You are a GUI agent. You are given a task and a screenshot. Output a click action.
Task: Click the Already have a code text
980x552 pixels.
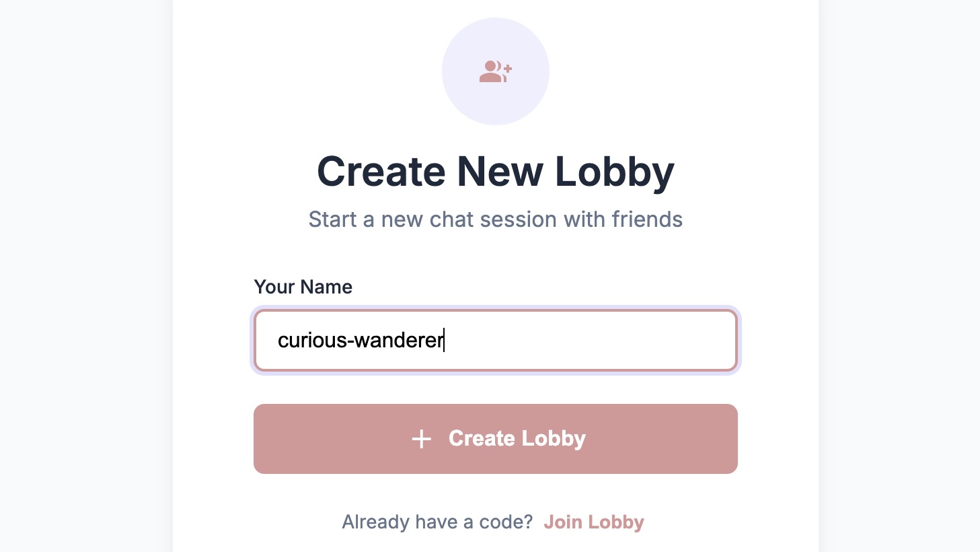pyautogui.click(x=437, y=522)
